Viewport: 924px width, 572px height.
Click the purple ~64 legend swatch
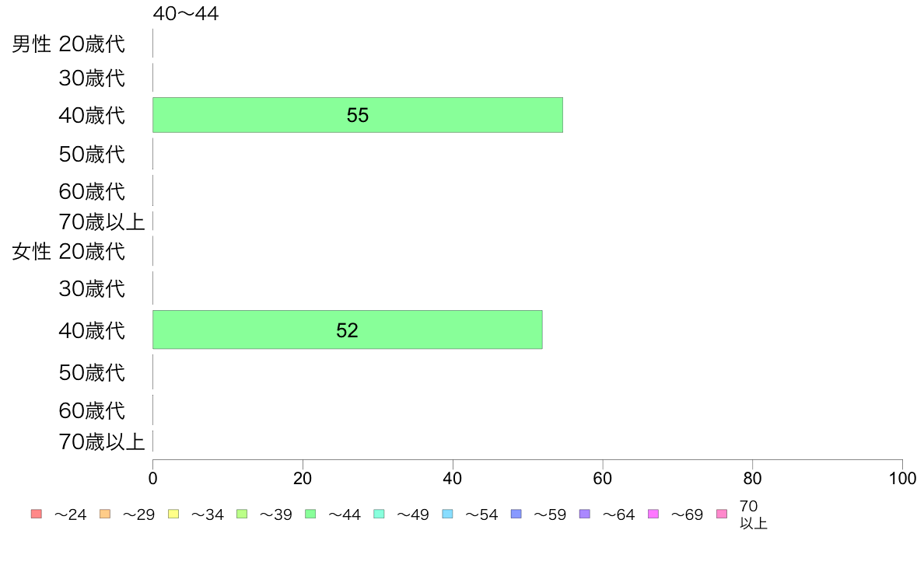coord(585,514)
